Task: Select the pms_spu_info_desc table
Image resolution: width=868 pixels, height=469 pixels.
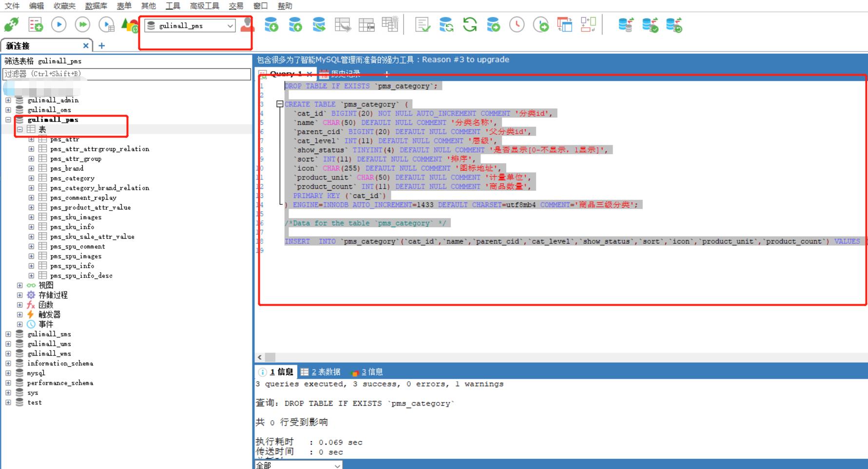Action: [81, 275]
